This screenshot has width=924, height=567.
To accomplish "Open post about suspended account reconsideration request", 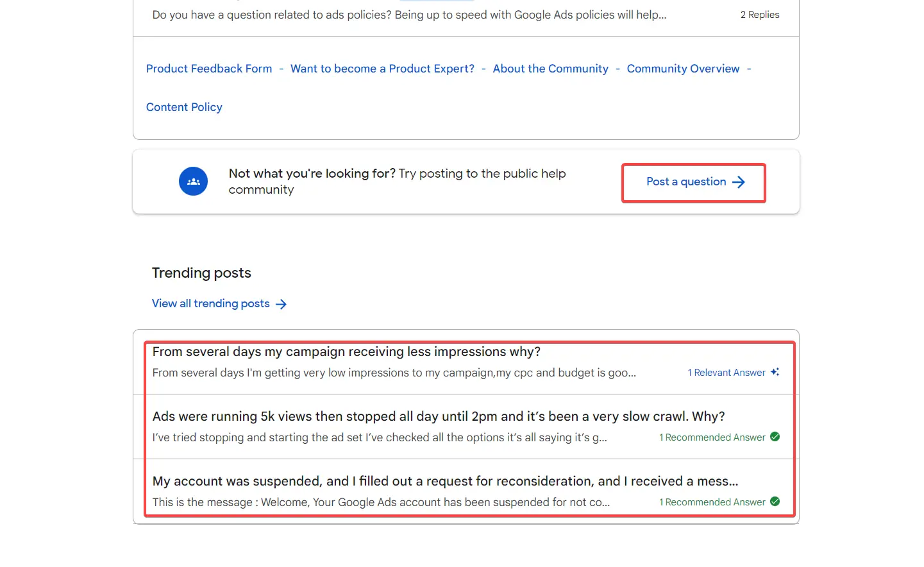I will 445,481.
